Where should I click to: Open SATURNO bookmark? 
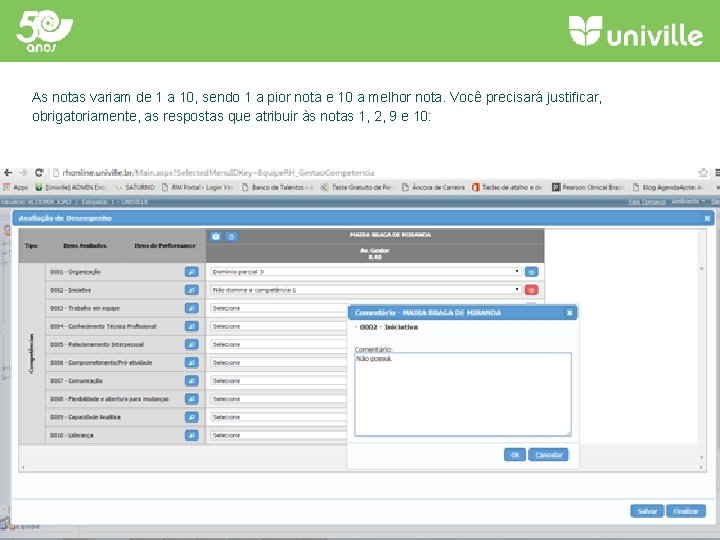[x=135, y=187]
